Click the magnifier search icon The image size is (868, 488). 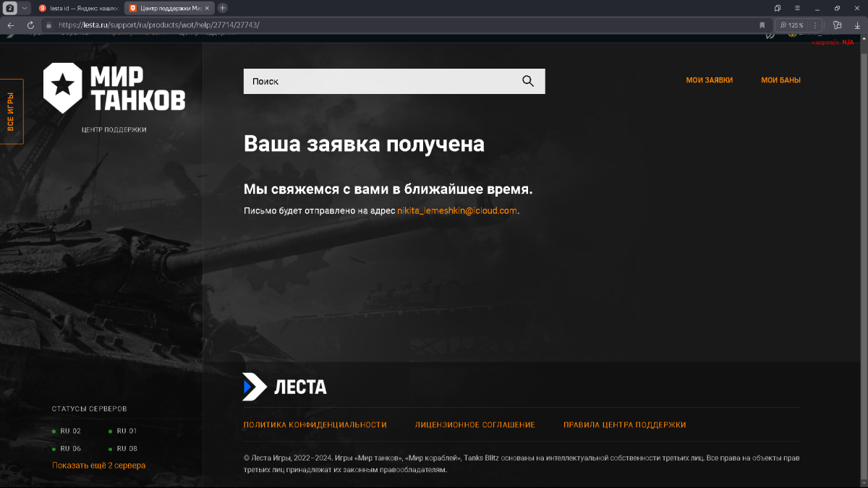click(x=528, y=81)
